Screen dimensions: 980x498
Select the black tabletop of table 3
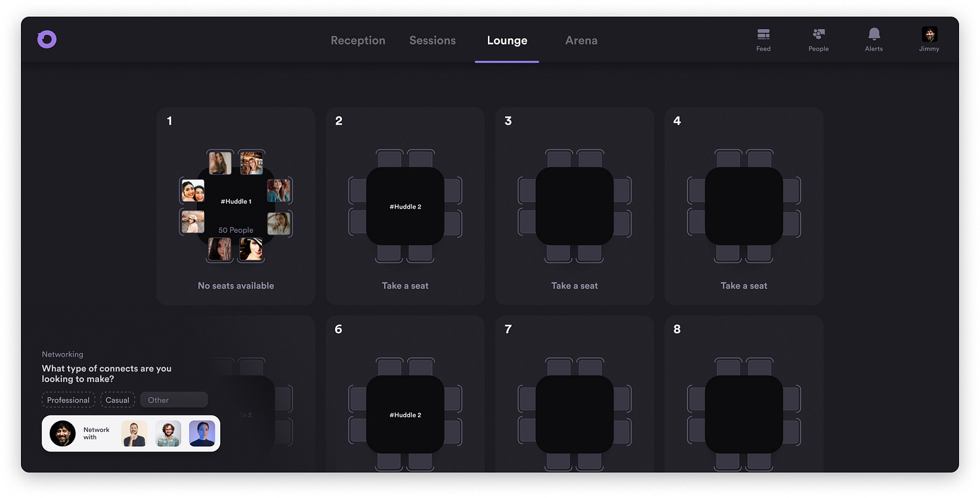pos(575,206)
